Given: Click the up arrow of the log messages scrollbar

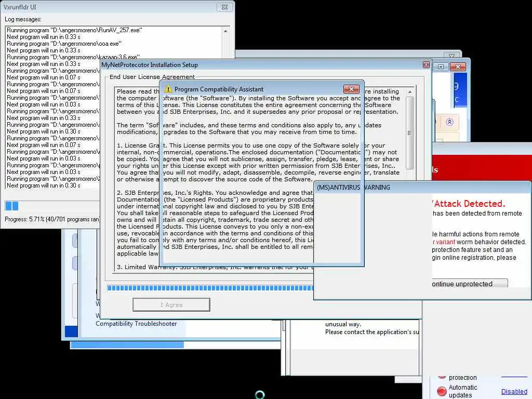Looking at the screenshot, I should coord(225,31).
